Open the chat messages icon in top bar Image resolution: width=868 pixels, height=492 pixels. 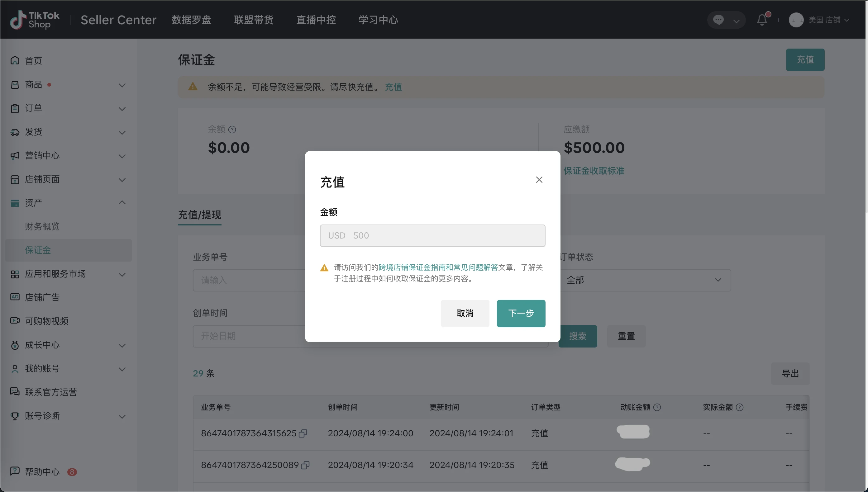click(718, 20)
